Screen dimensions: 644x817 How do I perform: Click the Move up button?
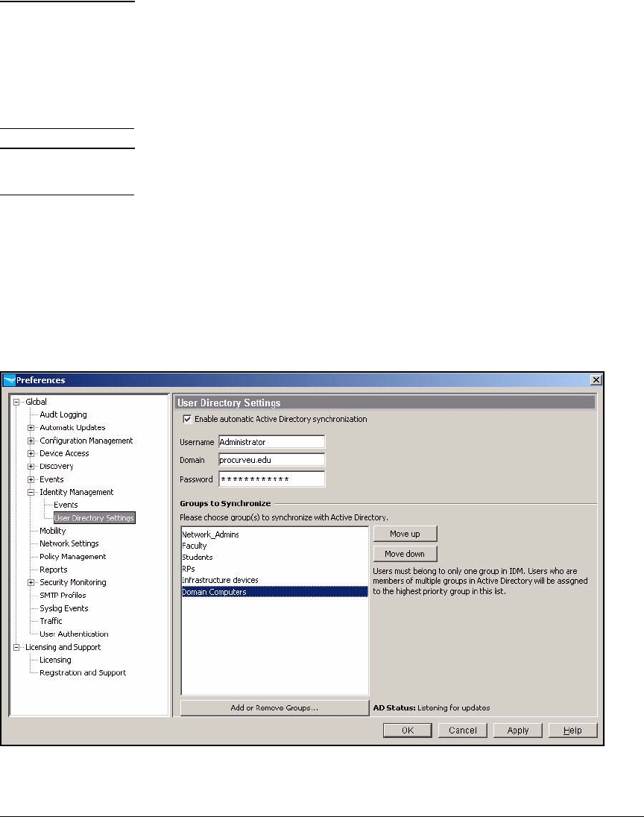click(405, 534)
